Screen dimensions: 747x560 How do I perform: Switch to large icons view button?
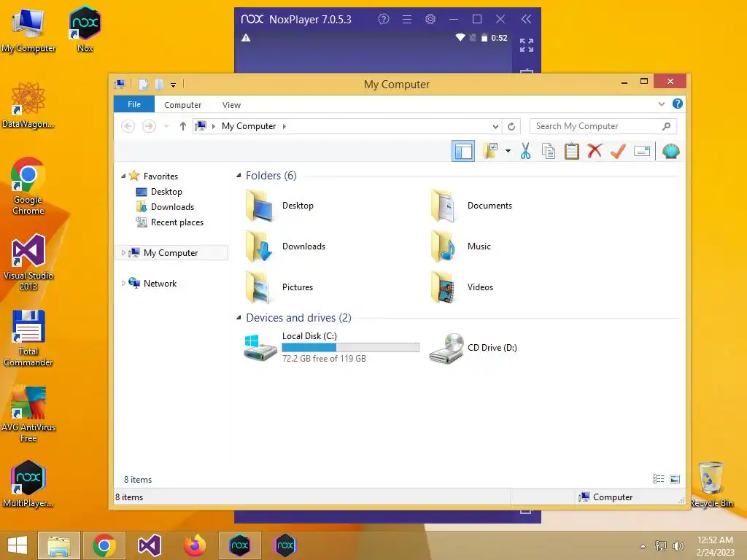pos(675,479)
